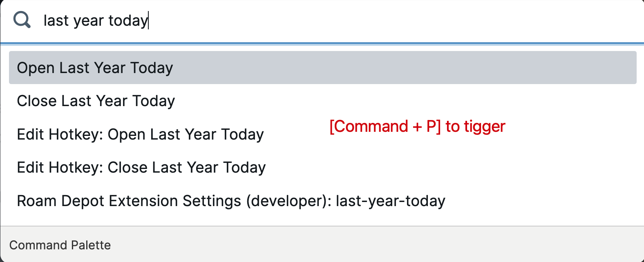Click the Command Palette footer label
Screen dimensions: 644x262
click(60, 245)
